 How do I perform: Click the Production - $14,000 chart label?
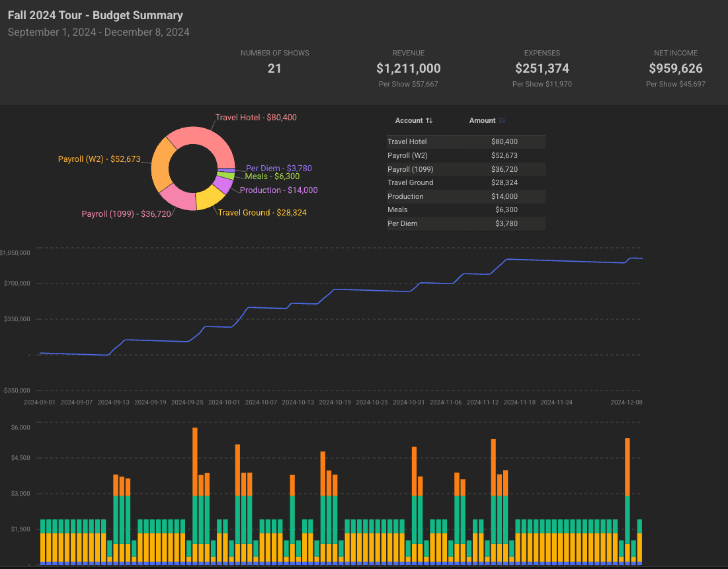(x=278, y=190)
